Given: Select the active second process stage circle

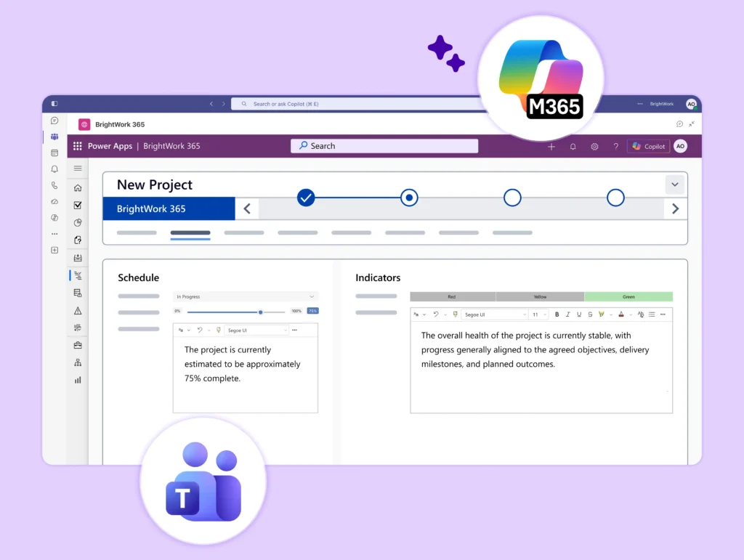Looking at the screenshot, I should point(409,198).
